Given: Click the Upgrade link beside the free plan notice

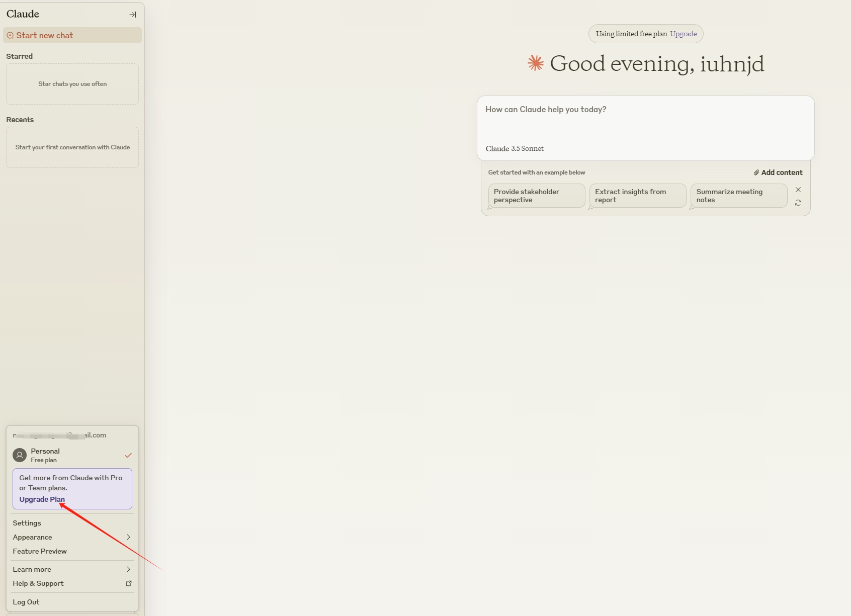Looking at the screenshot, I should [684, 34].
